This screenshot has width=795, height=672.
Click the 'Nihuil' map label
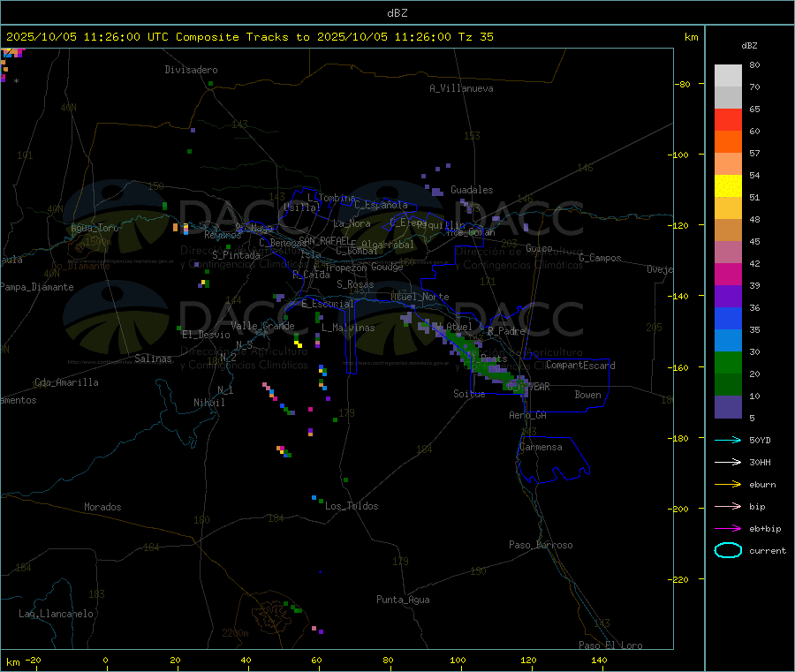point(208,403)
